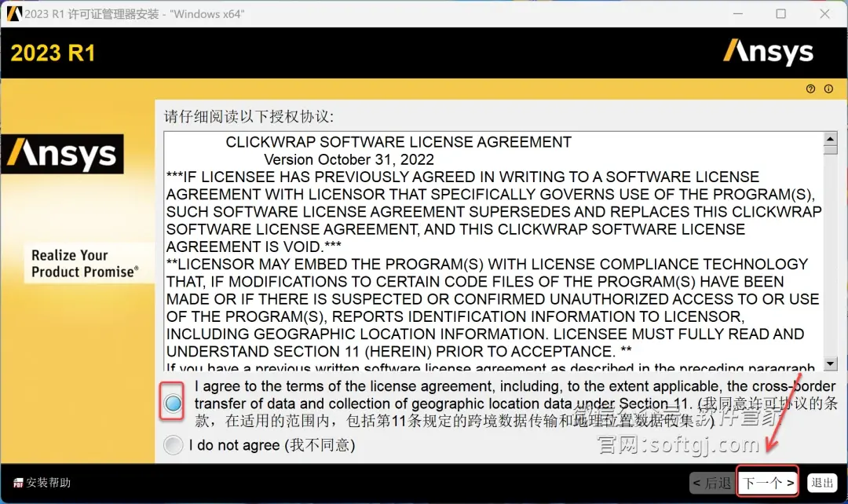Maximize the installer window
This screenshot has height=504, width=848.
point(781,13)
